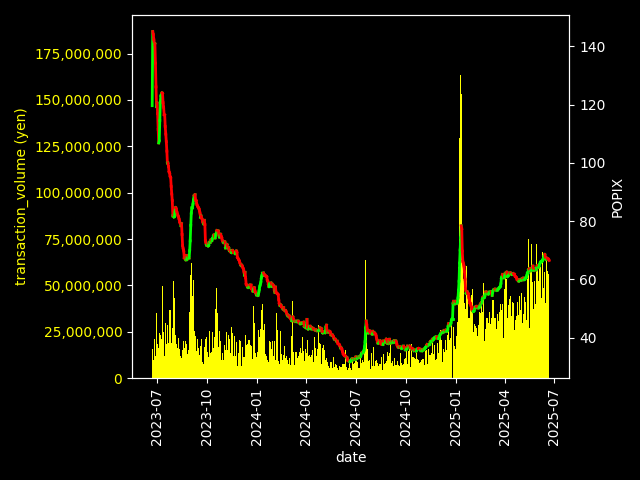Click the 40 tick on the POPIX axis
This screenshot has width=640, height=480.
click(x=588, y=338)
